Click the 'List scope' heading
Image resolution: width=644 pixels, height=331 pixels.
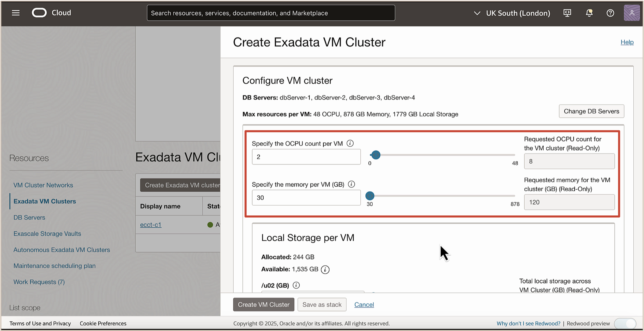point(25,308)
